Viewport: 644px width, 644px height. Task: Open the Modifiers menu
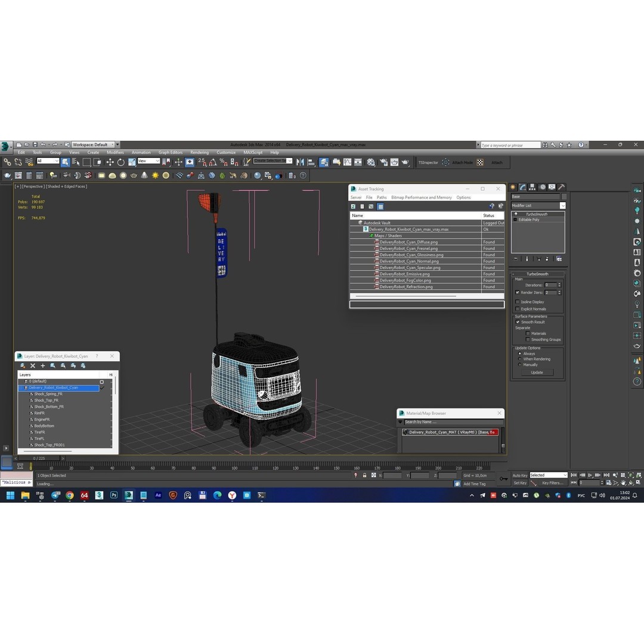(x=115, y=153)
